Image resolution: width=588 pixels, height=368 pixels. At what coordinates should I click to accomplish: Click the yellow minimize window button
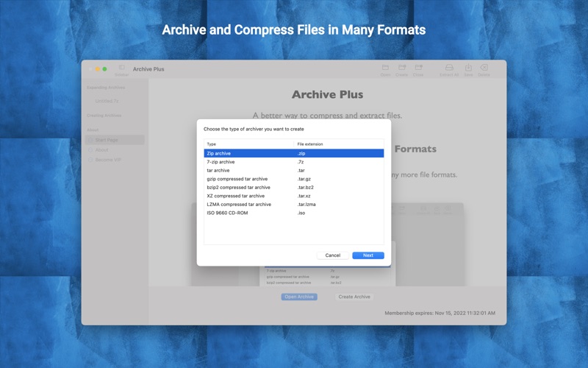click(x=98, y=69)
